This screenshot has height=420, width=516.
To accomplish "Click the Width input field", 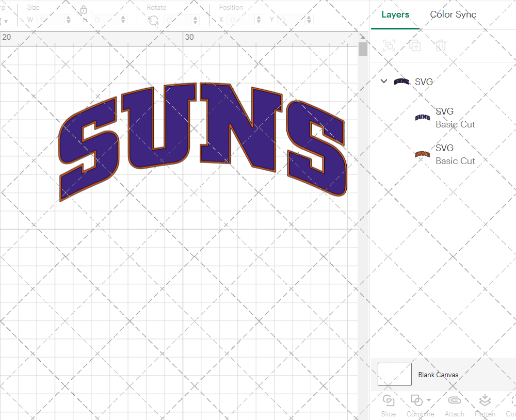I will (51, 20).
